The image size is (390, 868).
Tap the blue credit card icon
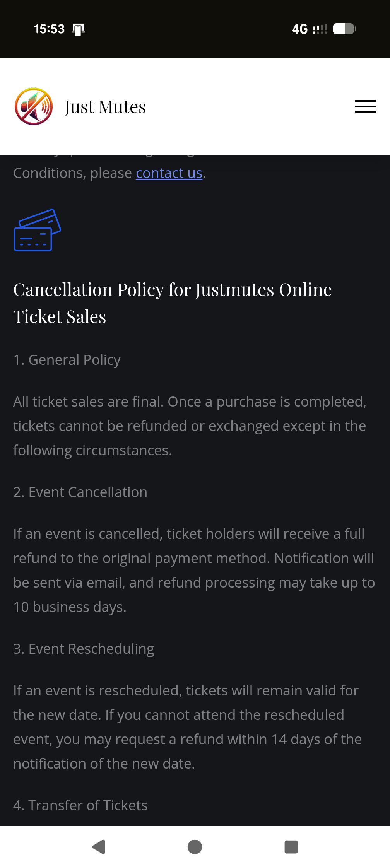pyautogui.click(x=37, y=230)
